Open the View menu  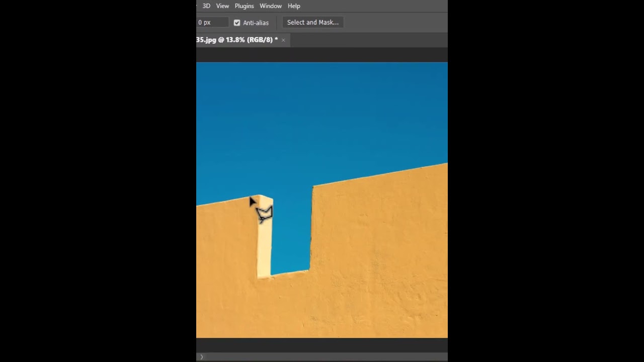point(222,6)
